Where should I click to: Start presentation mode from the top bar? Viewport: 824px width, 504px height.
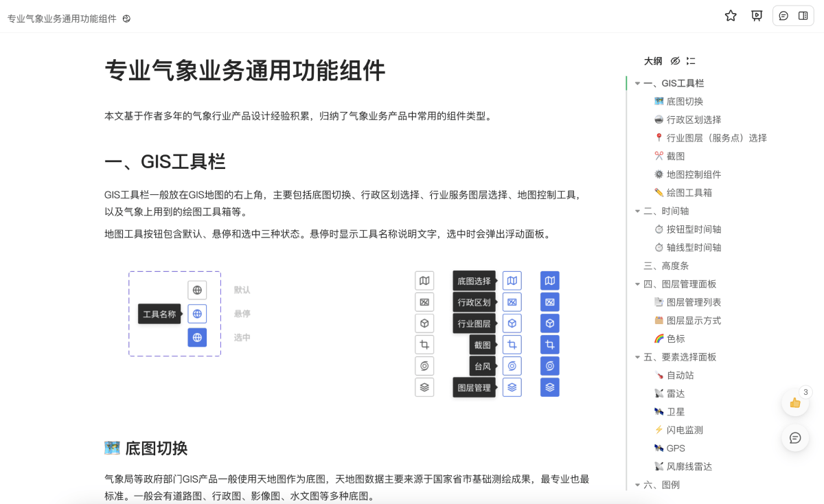[757, 16]
